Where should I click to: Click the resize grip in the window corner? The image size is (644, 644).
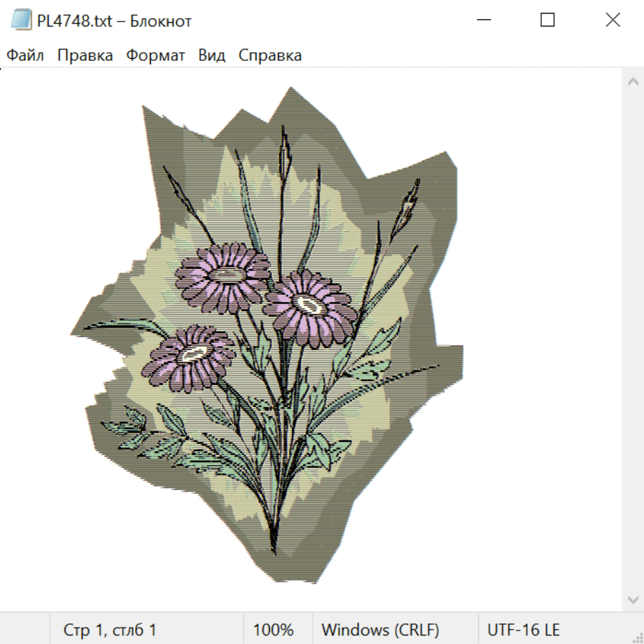click(x=638, y=638)
